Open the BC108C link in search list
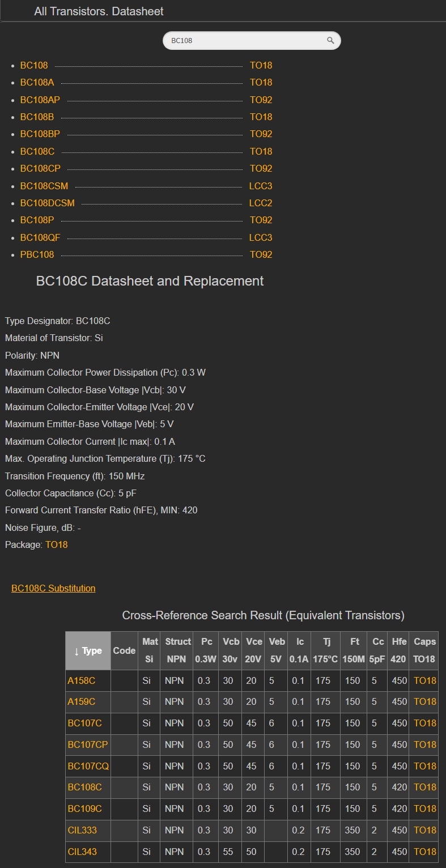The image size is (446, 868). coord(37,151)
